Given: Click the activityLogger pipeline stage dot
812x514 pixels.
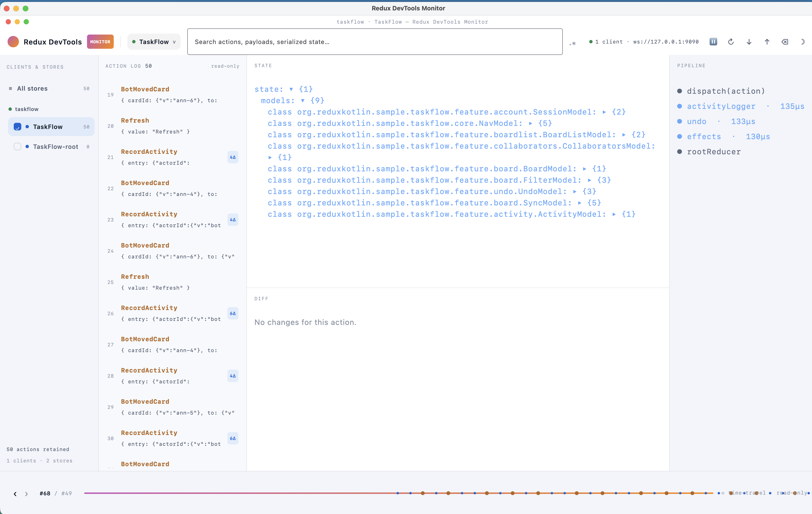Looking at the screenshot, I should point(680,106).
